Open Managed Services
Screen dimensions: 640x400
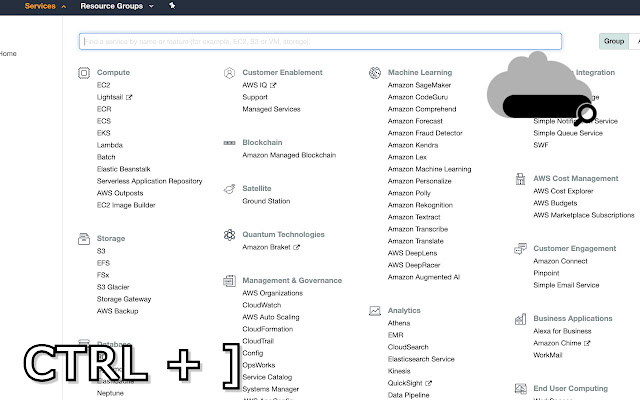click(x=271, y=109)
